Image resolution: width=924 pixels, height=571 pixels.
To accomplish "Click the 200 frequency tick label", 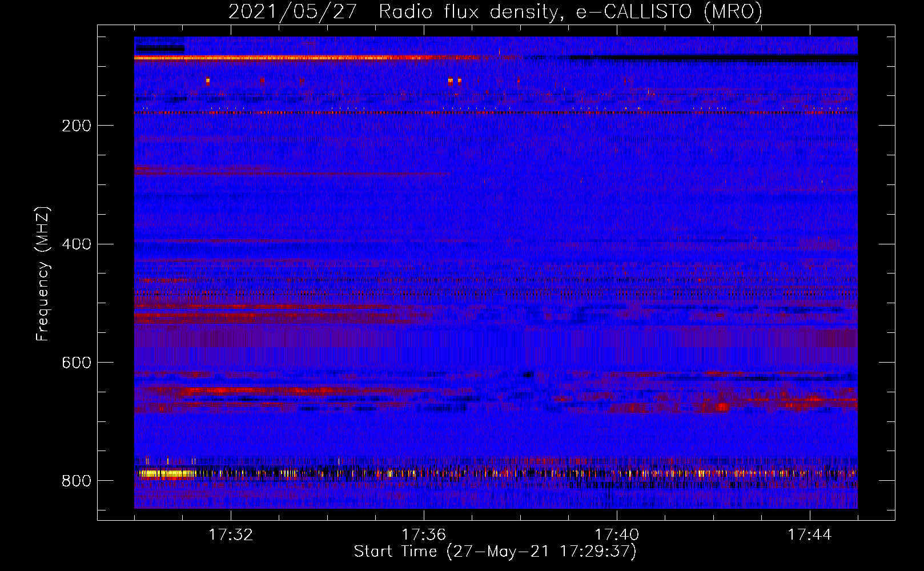I will [x=76, y=126].
